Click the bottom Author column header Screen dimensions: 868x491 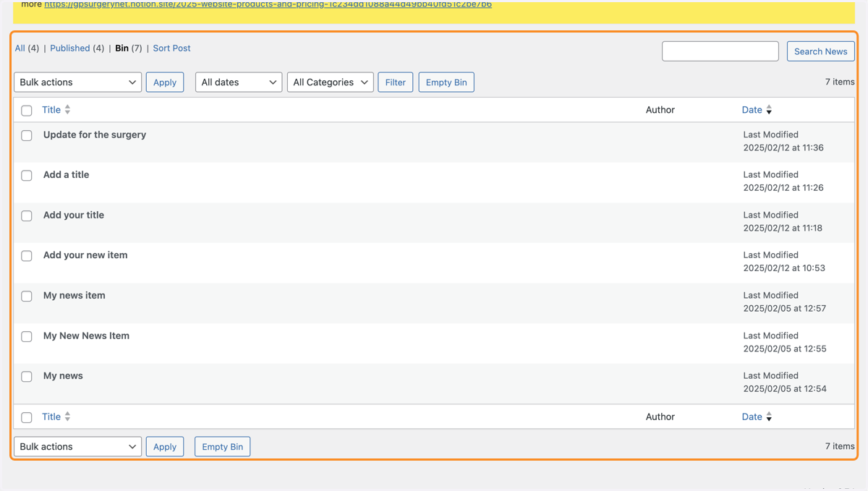(660, 417)
